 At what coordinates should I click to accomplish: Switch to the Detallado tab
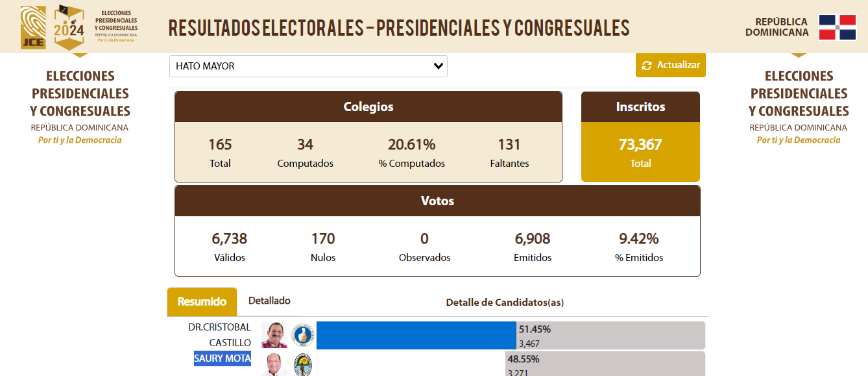(269, 301)
